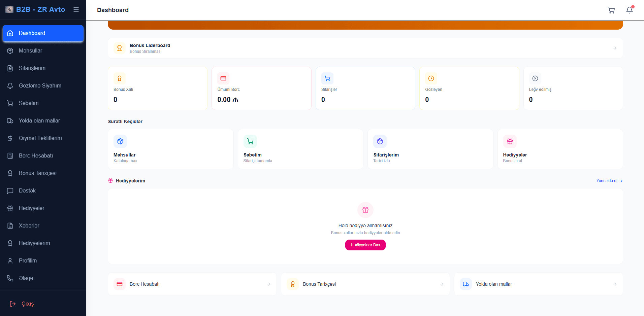
Task: Open the shopping cart in header
Action: pyautogui.click(x=611, y=10)
